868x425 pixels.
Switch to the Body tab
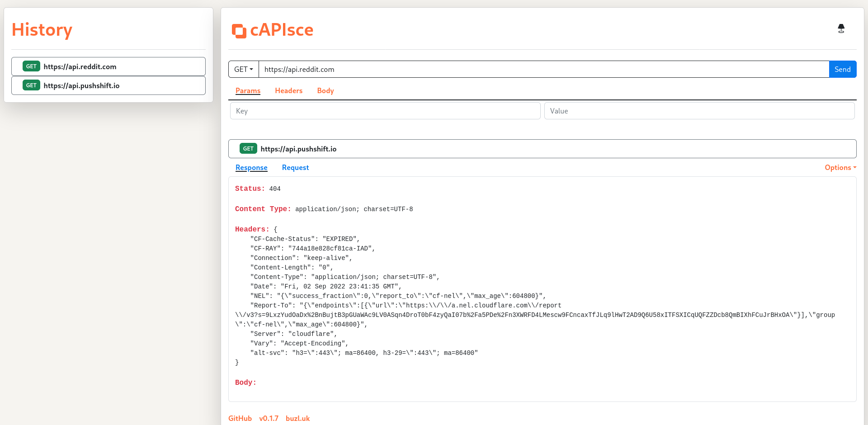point(325,90)
